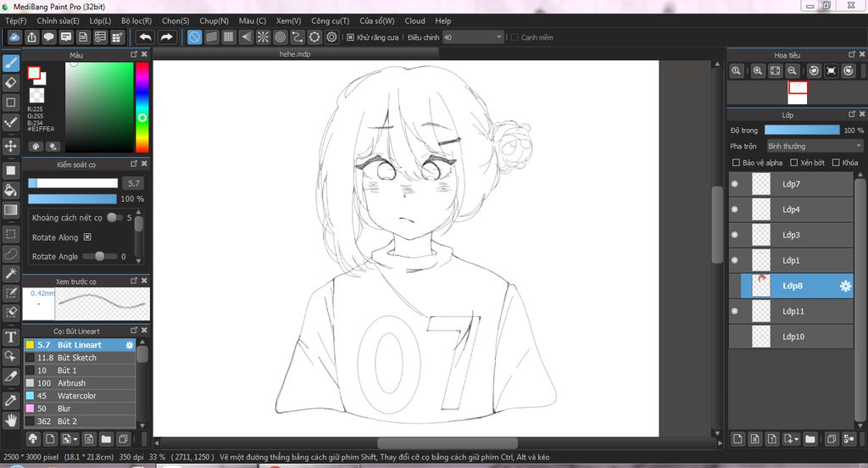Zoom out using Navigator magnifier minus
Image resolution: width=868 pixels, height=468 pixels.
point(793,71)
